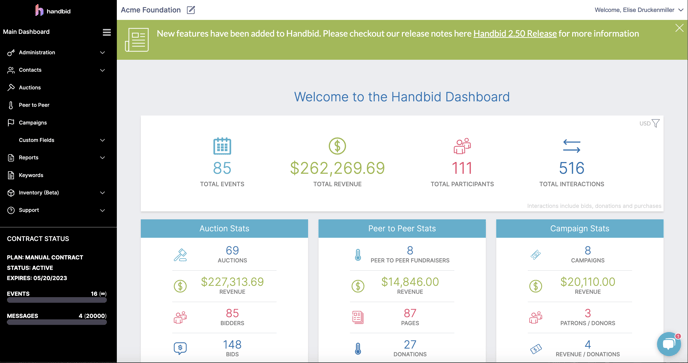The height and width of the screenshot is (363, 688).
Task: Expand the Reports sidebar section
Action: click(56, 158)
